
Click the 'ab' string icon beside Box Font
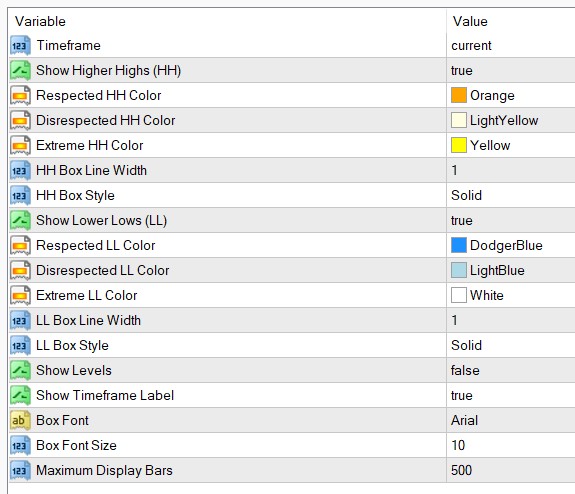20,420
